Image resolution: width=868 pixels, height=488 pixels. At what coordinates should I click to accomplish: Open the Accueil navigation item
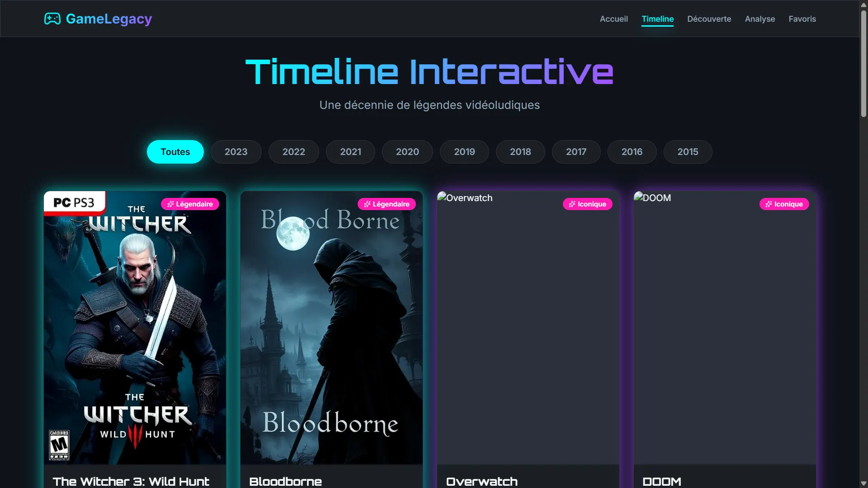pyautogui.click(x=613, y=19)
